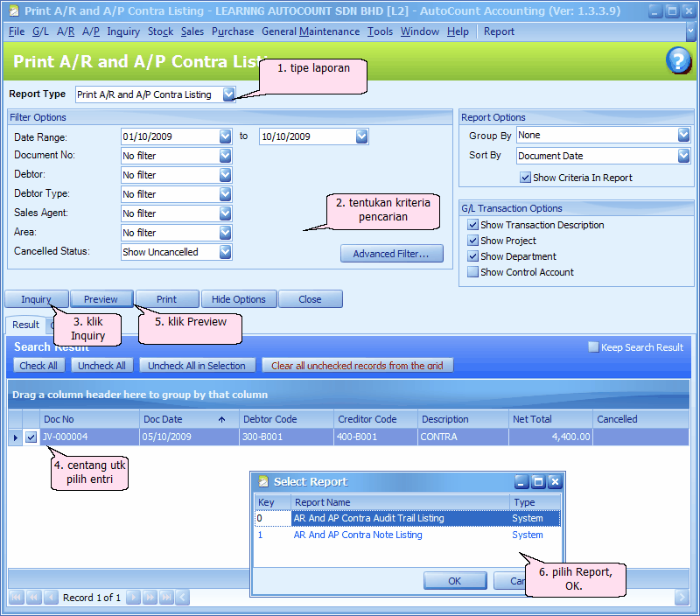The height and width of the screenshot is (616, 700).
Task: Click the toolbar overflow arrow beside the menu bar
Action: click(691, 32)
